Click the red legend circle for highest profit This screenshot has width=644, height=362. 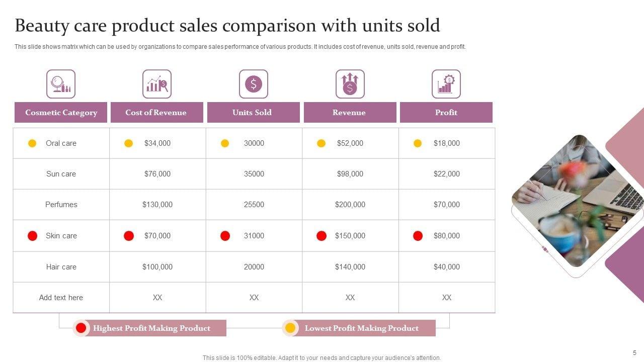pyautogui.click(x=81, y=328)
